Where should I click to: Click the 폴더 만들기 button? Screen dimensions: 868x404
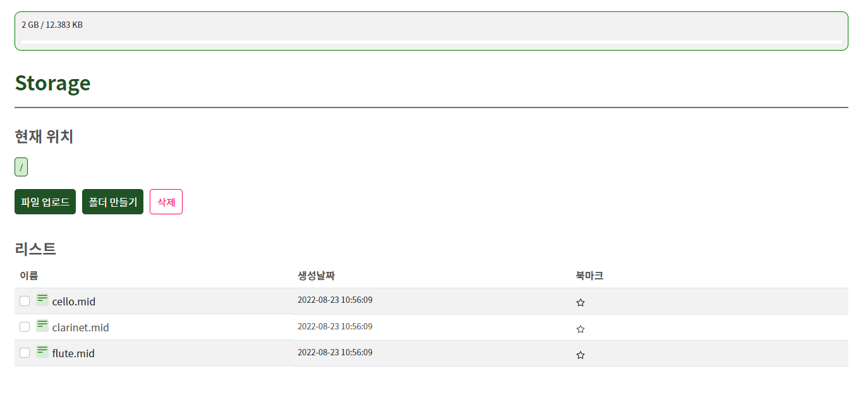coord(112,202)
